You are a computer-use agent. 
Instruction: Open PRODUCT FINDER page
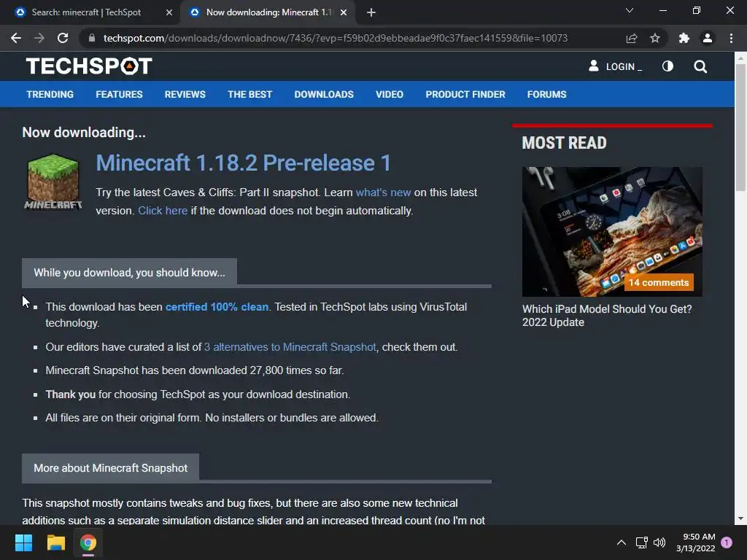pyautogui.click(x=465, y=94)
